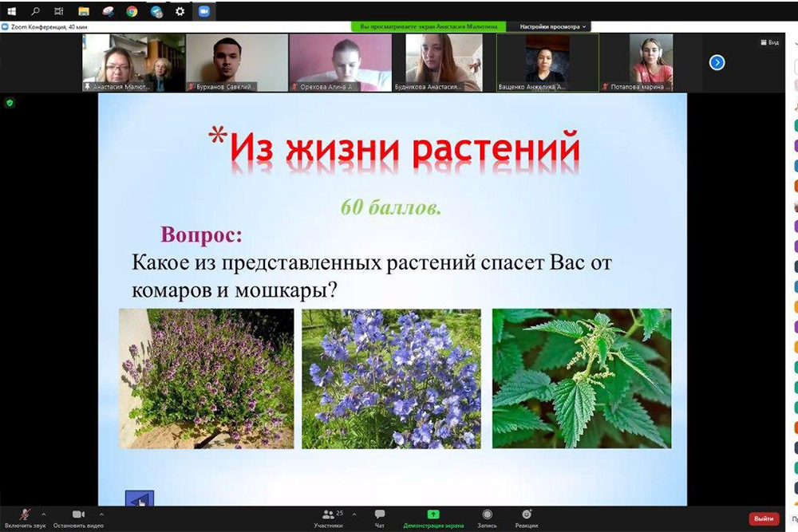
Task: Click the red Выйти leave button
Action: click(764, 518)
